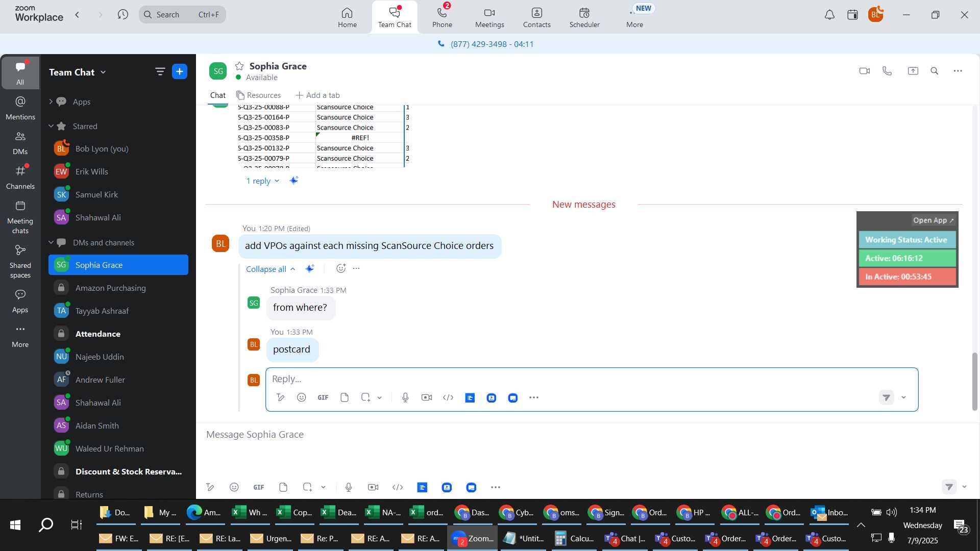Open Mentions in left sidebar

point(20,108)
